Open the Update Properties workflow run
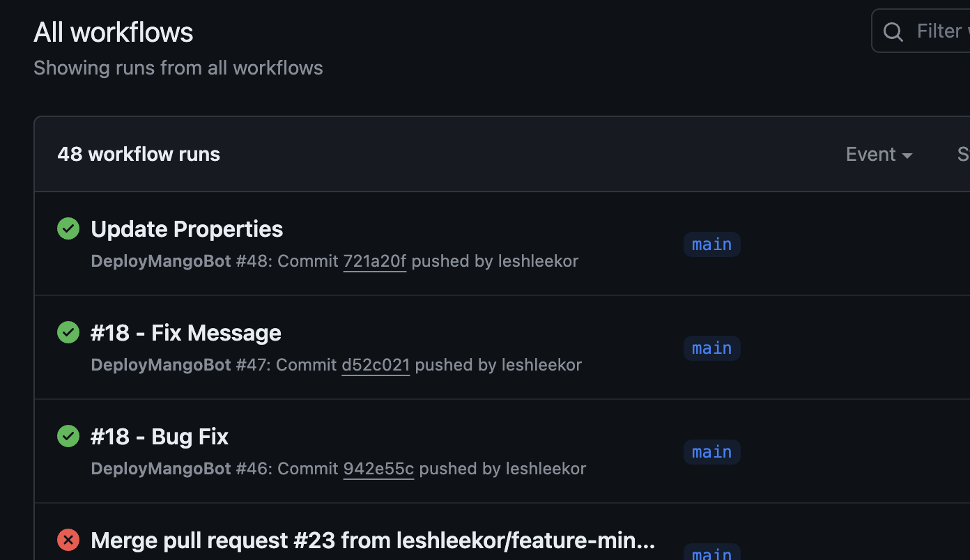Viewport: 970px width, 560px height. 187,229
